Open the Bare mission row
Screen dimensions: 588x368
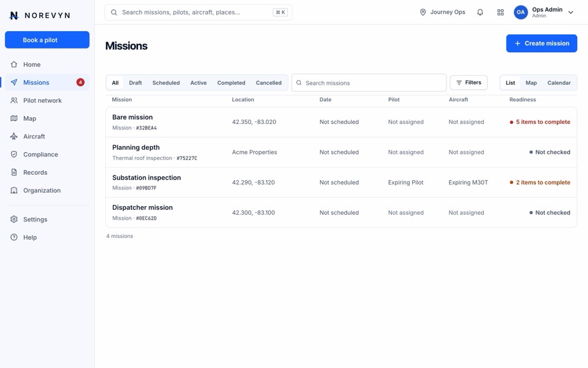(341, 122)
